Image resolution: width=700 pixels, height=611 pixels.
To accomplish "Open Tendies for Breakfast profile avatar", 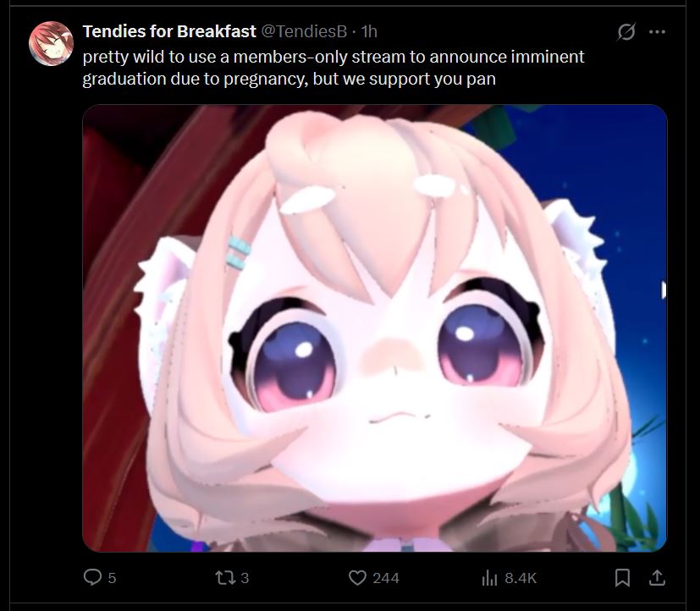I will 51,43.
